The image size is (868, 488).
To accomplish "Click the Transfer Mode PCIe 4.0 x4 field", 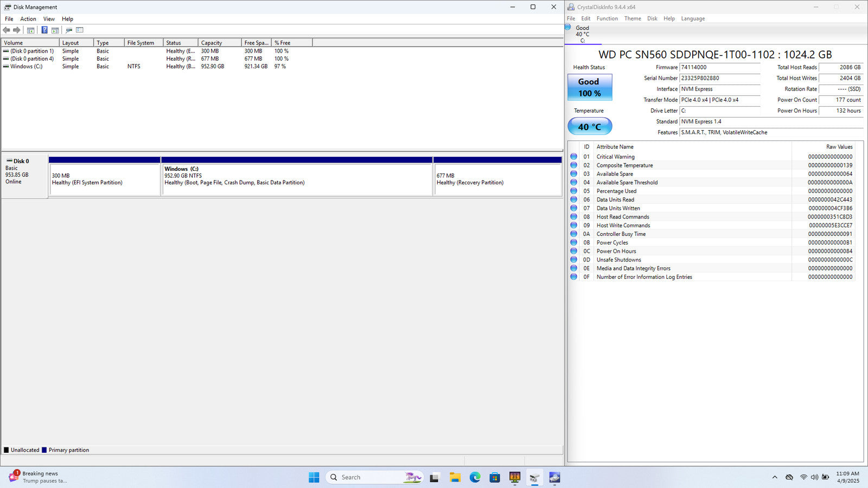I will (x=720, y=100).
